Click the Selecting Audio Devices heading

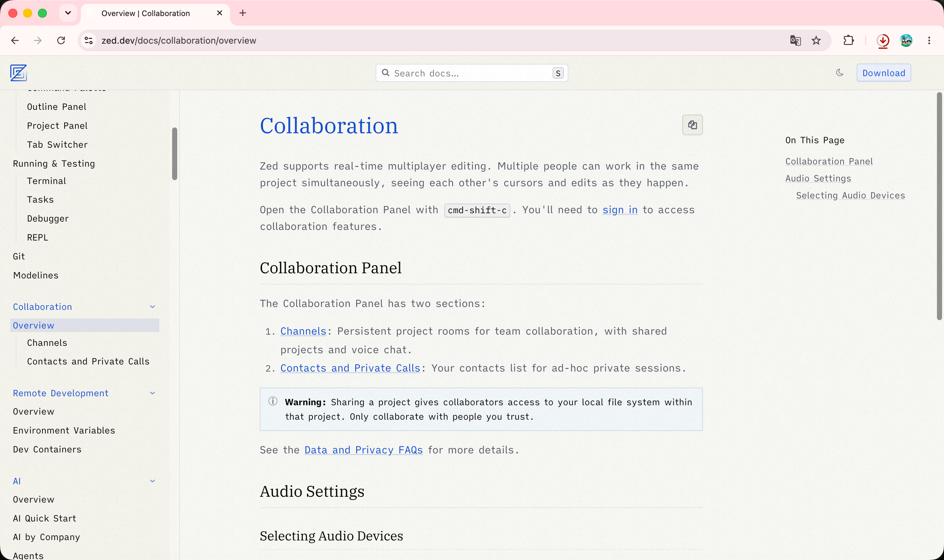pos(331,536)
